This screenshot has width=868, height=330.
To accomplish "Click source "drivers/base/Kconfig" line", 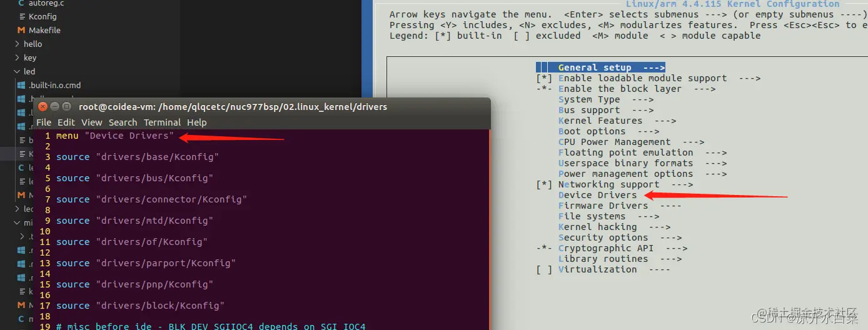I will 137,157.
